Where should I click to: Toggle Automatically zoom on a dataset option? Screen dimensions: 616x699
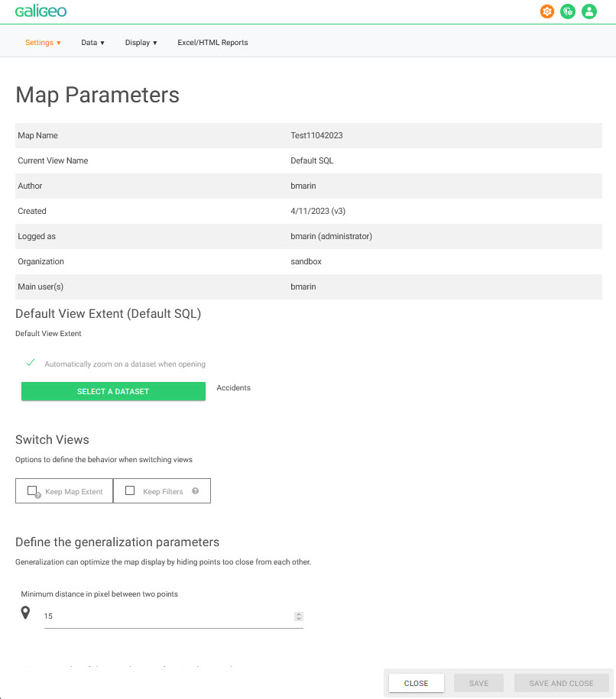tap(125, 364)
